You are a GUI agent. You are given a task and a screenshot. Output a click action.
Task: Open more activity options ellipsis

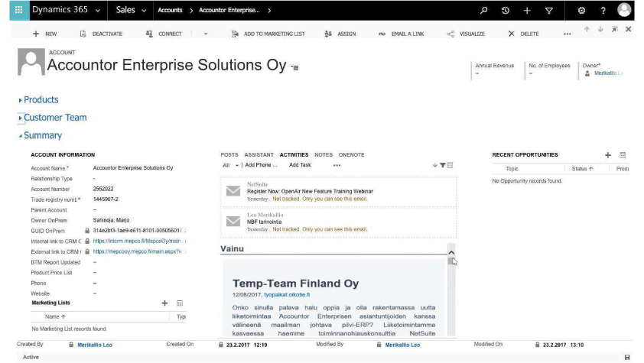point(337,165)
